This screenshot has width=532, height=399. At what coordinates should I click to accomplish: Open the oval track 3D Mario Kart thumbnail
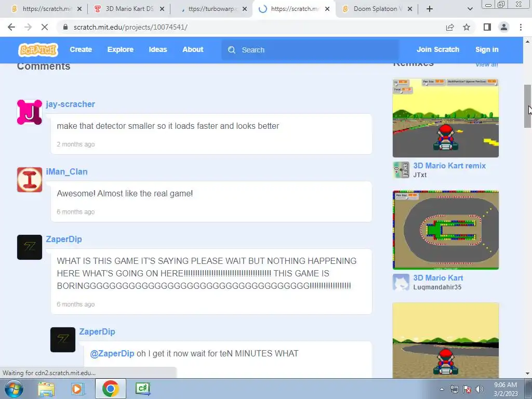tap(445, 230)
